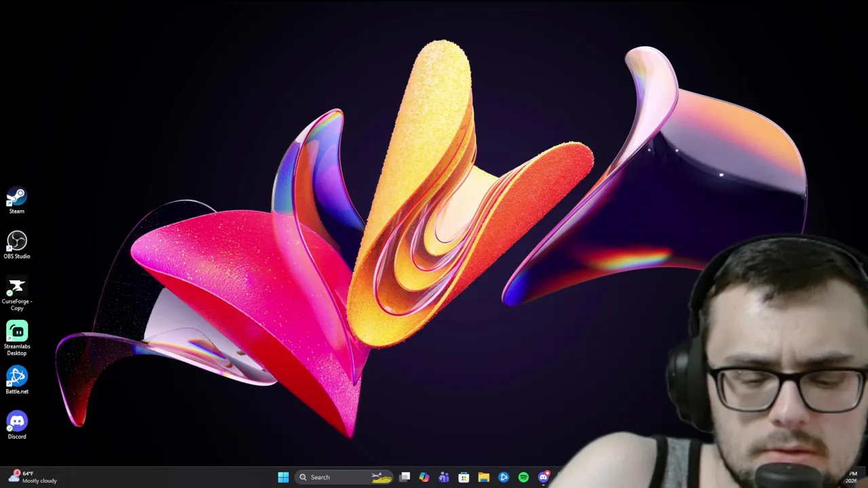Open the Discord desktop shortcut

(17, 426)
